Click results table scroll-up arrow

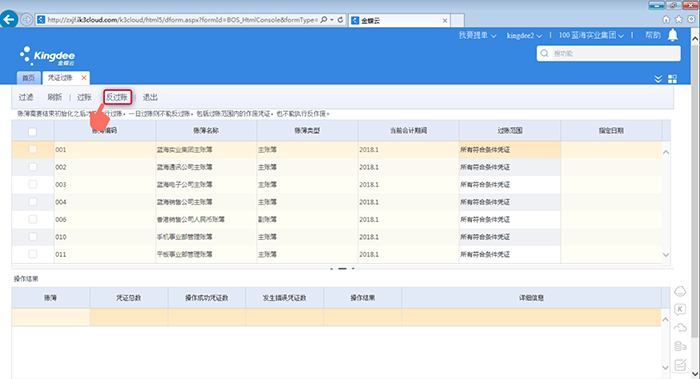pos(665,320)
